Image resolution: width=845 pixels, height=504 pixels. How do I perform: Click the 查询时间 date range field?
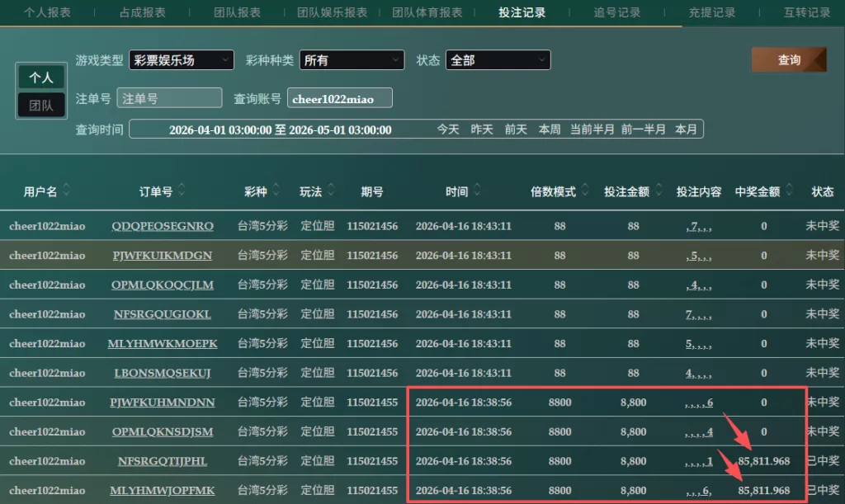[x=281, y=130]
